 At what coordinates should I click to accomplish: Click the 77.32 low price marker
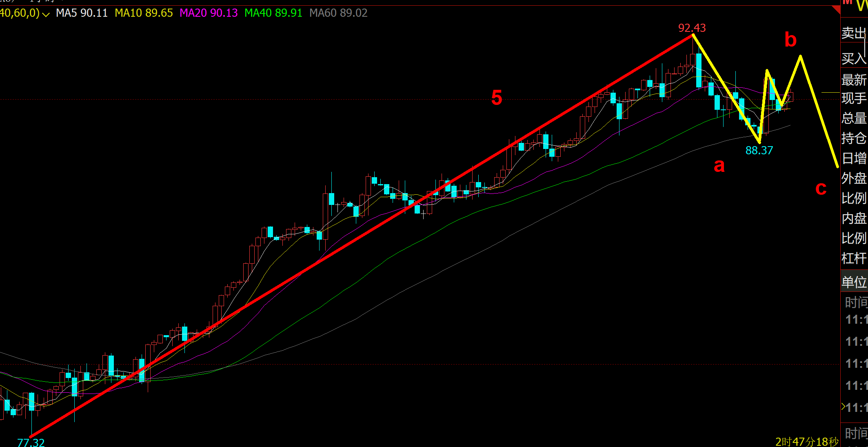(x=31, y=442)
